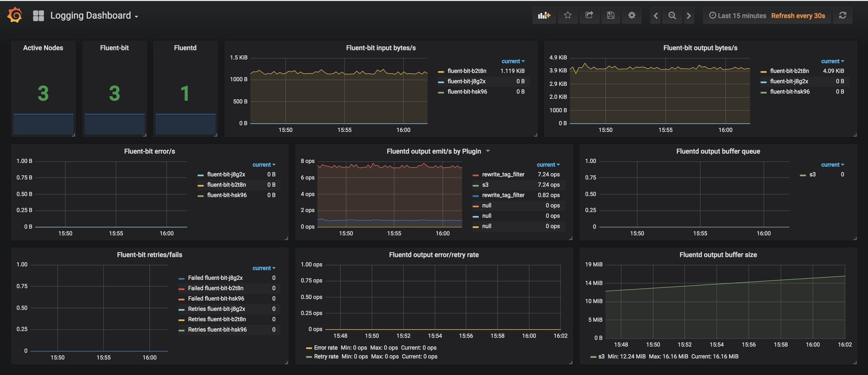
Task: Click the refresh dashboard icon
Action: (842, 16)
